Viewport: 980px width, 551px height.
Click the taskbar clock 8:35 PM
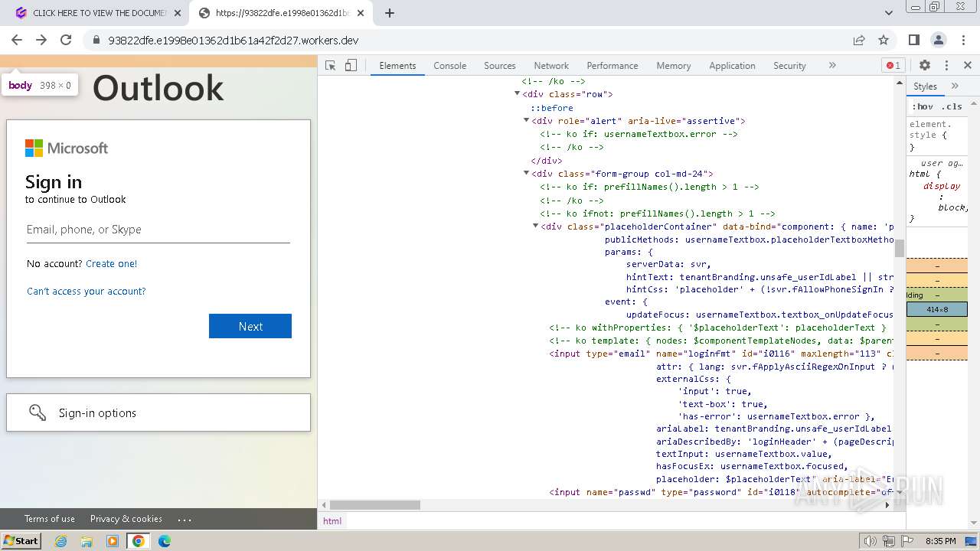[940, 541]
